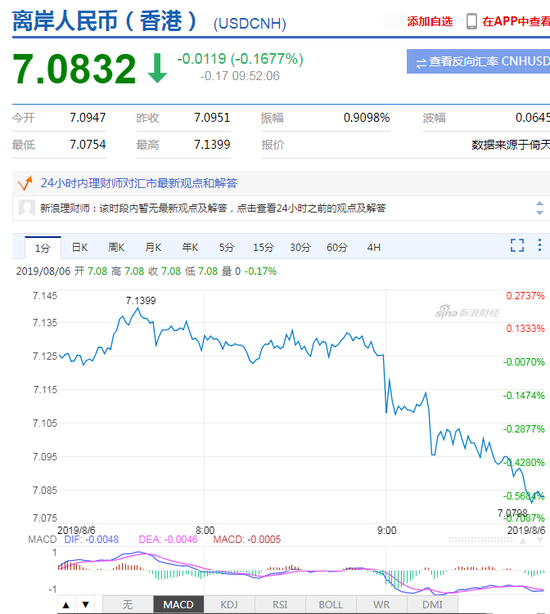550x614 pixels.
Task: Click the current price 7.0832
Action: (74, 69)
